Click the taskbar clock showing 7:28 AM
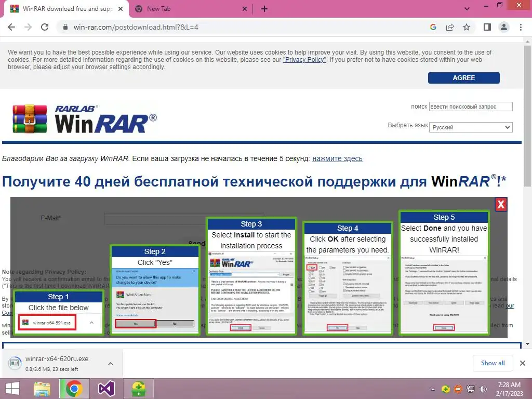The image size is (532, 399). [x=509, y=389]
